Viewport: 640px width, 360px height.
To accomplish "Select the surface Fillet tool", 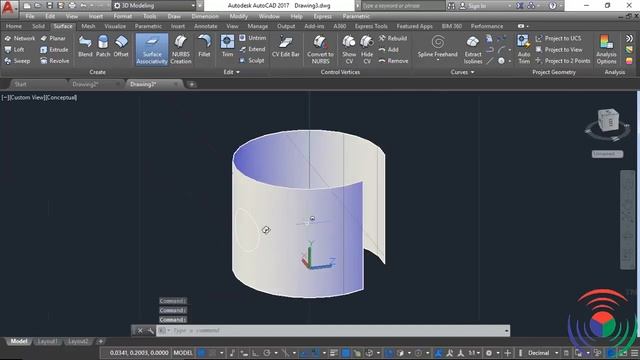I will [x=204, y=46].
